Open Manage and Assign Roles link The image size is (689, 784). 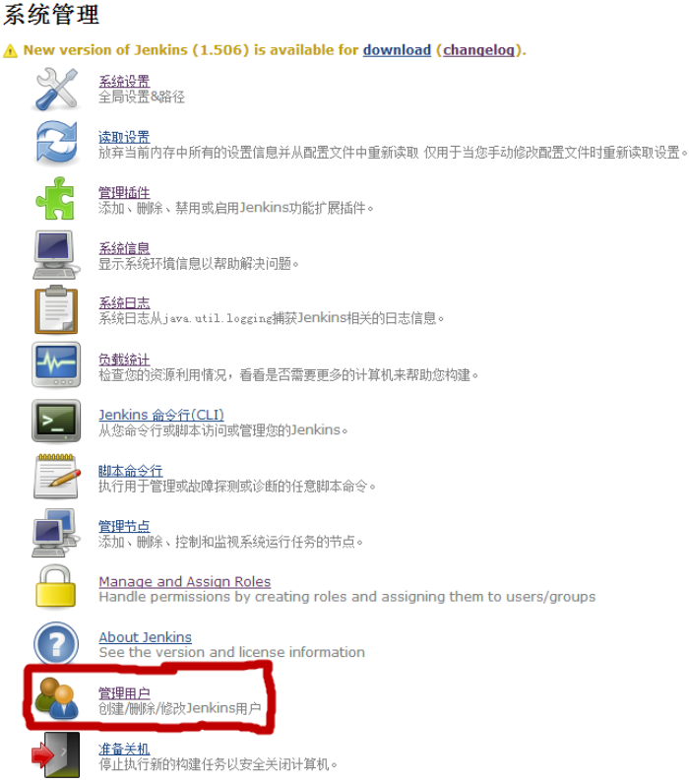click(184, 582)
